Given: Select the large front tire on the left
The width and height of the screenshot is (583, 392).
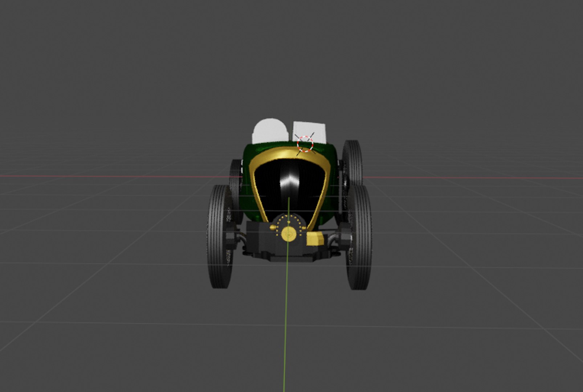Looking at the screenshot, I should [x=220, y=237].
